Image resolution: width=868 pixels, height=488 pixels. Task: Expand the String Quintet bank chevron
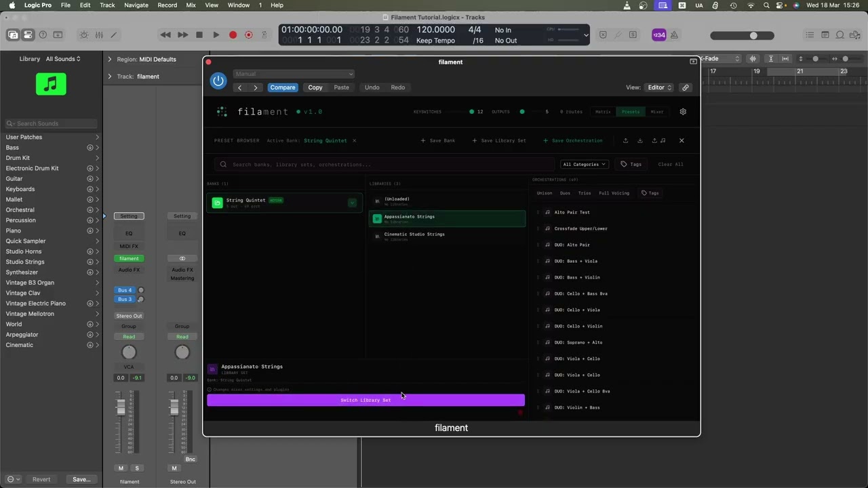point(352,203)
